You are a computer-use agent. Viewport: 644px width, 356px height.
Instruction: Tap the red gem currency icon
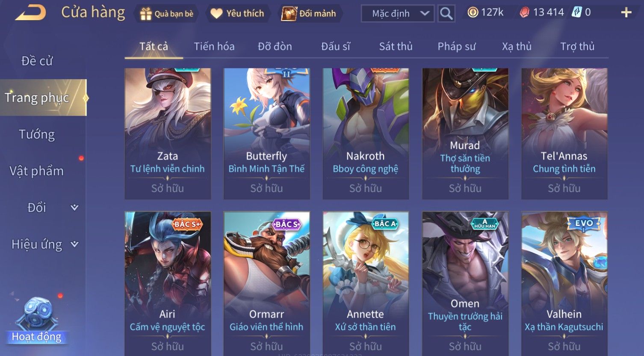524,12
